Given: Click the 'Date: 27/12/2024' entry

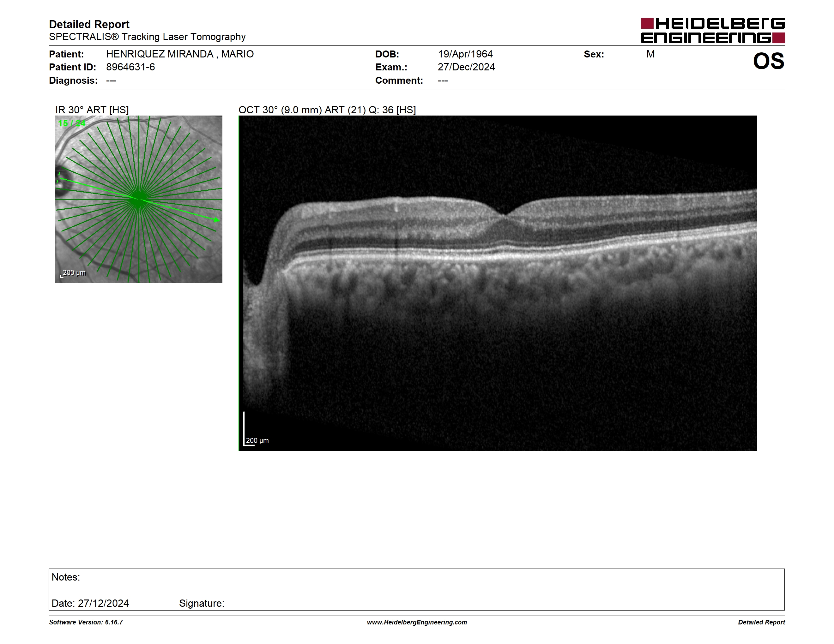Looking at the screenshot, I should coord(90,603).
